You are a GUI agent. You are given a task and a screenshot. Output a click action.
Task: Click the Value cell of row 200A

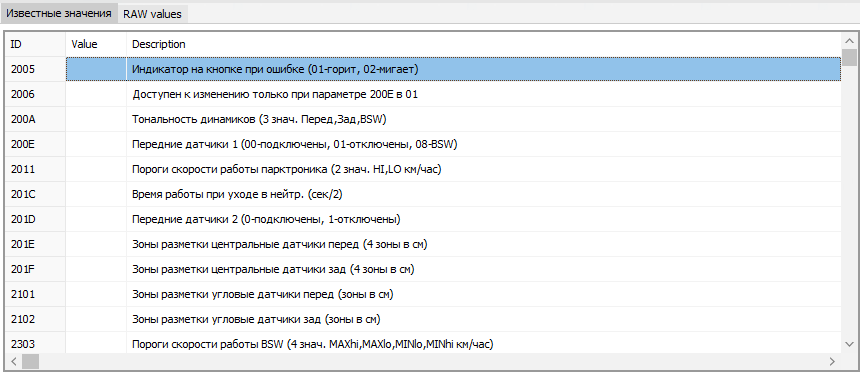[96, 120]
